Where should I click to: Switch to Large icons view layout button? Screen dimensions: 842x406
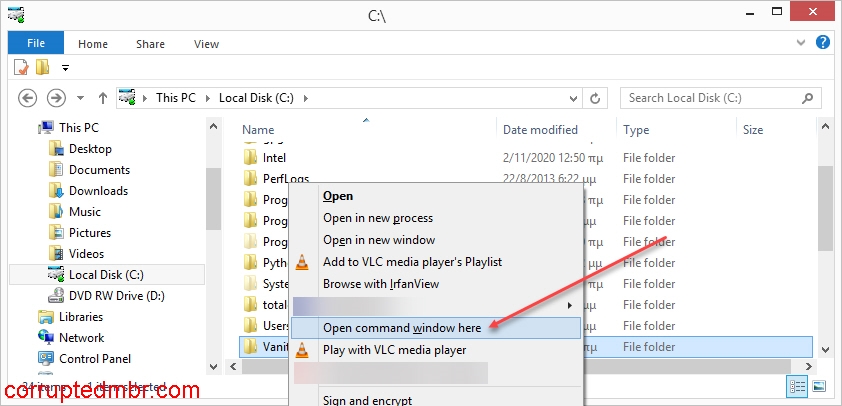[819, 386]
